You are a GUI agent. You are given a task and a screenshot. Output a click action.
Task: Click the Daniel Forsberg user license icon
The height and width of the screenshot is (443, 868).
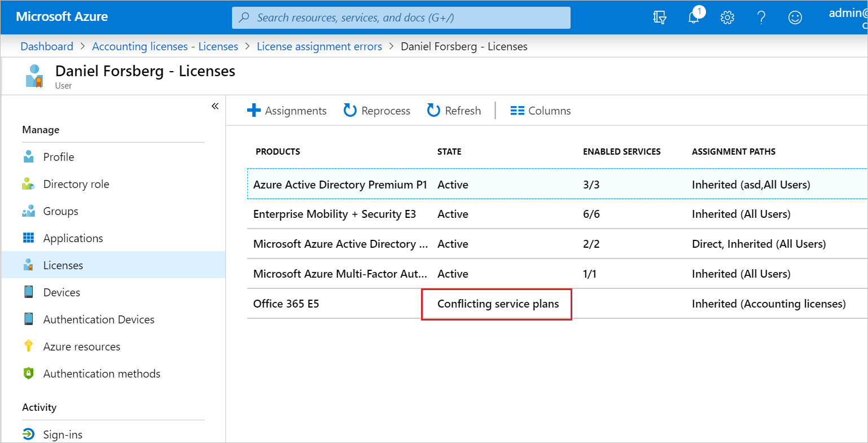point(34,76)
